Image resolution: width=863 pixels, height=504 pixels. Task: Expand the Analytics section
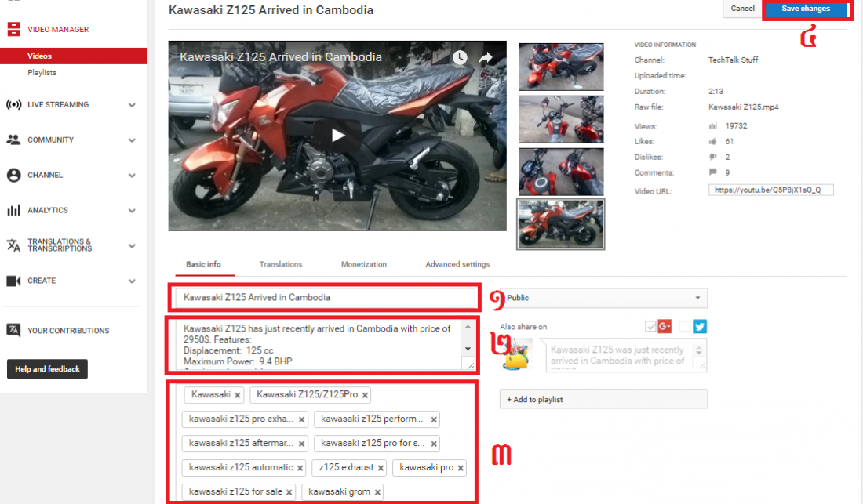click(132, 210)
